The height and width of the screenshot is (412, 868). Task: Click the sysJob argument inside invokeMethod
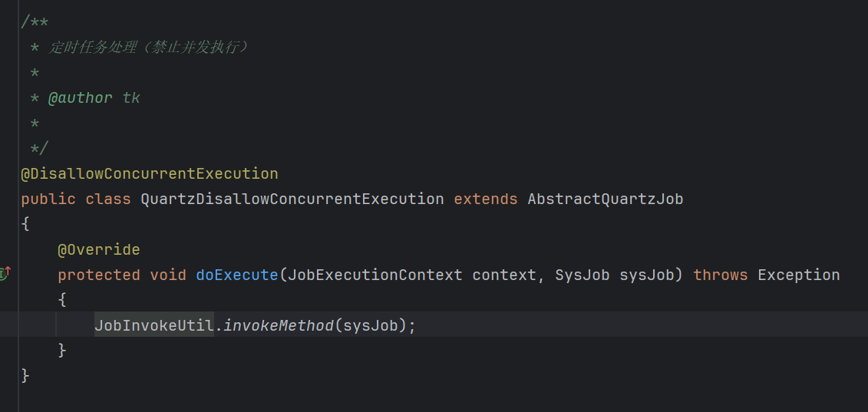[x=371, y=325]
